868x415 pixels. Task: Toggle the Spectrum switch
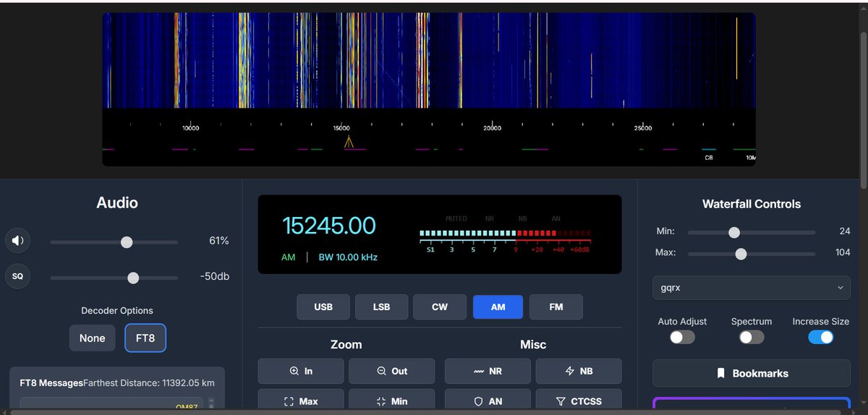pyautogui.click(x=752, y=338)
